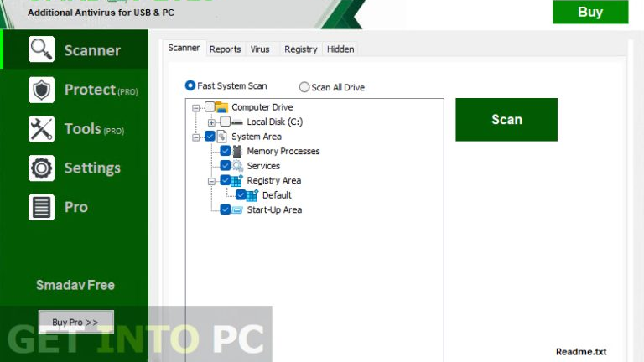Select the Tools (PRO) label in sidebar
This screenshot has height=362, width=644.
94,129
